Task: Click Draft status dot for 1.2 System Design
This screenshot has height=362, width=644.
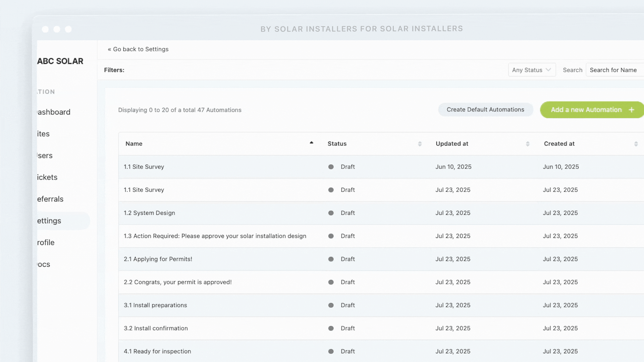Action: (331, 213)
